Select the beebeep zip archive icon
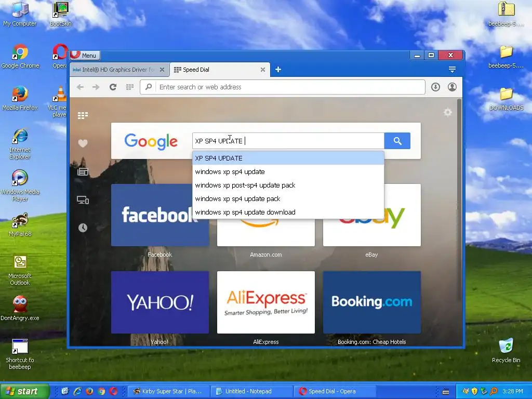This screenshot has height=399, width=532. click(x=506, y=15)
